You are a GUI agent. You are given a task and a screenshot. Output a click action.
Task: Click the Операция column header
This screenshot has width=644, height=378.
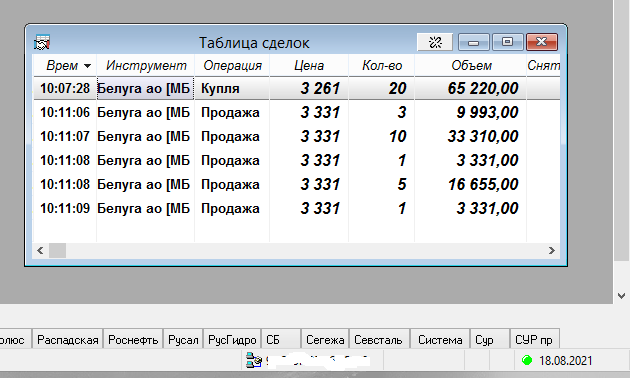click(232, 65)
